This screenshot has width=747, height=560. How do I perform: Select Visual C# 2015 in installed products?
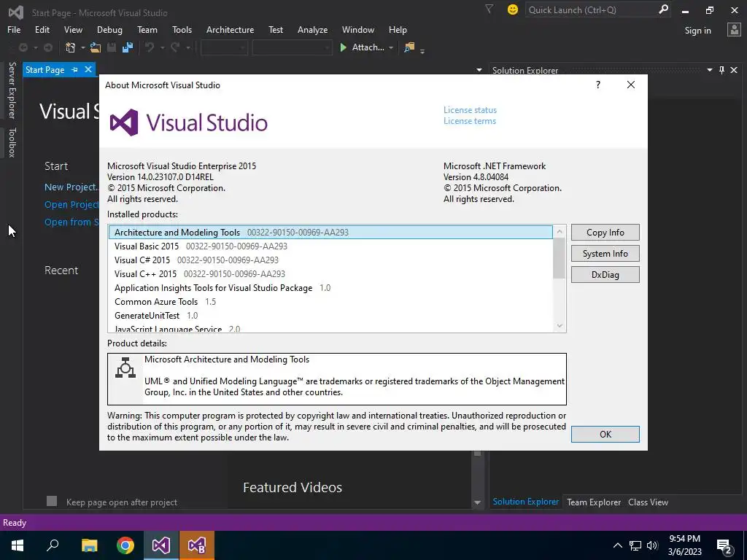coord(330,260)
